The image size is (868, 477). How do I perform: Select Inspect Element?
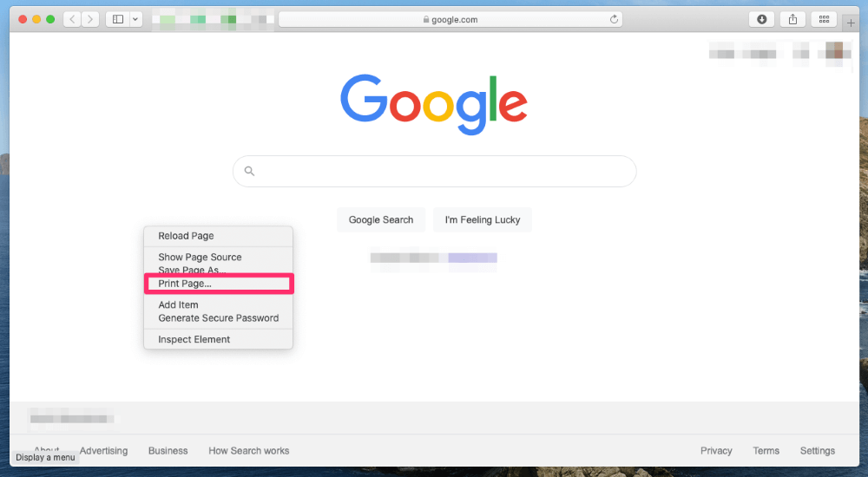(x=218, y=339)
